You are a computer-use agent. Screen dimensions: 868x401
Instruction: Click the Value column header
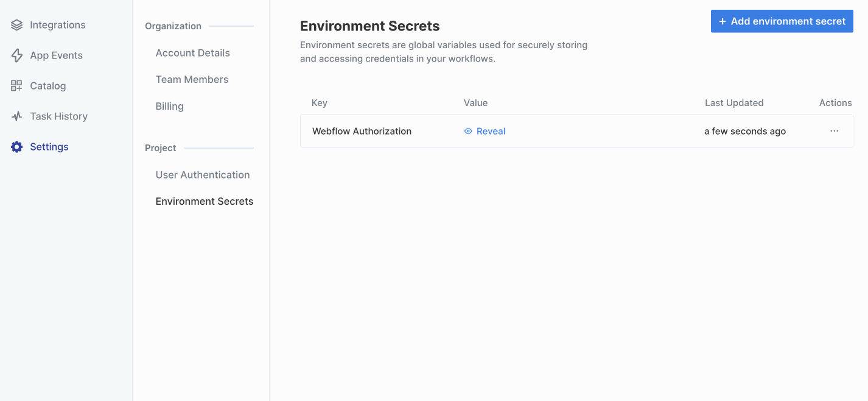tap(475, 103)
